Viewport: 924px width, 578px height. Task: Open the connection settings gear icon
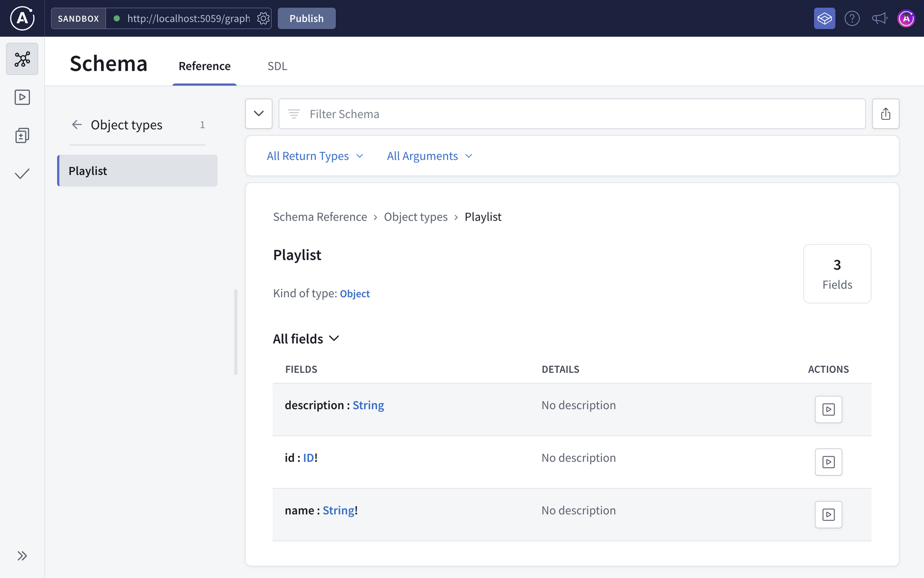[x=263, y=18]
